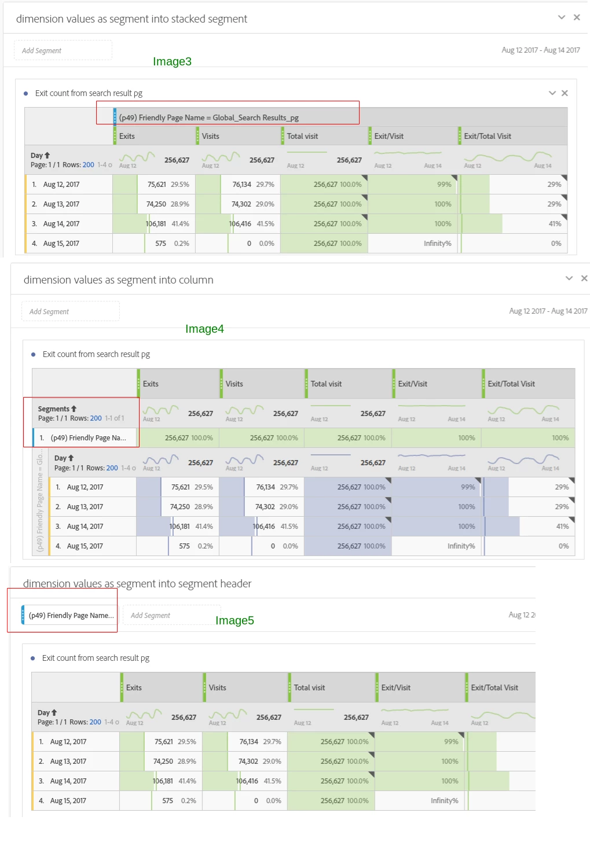590x868 pixels.
Task: Collapse 'segment into column' panel chevron
Action: click(x=569, y=278)
